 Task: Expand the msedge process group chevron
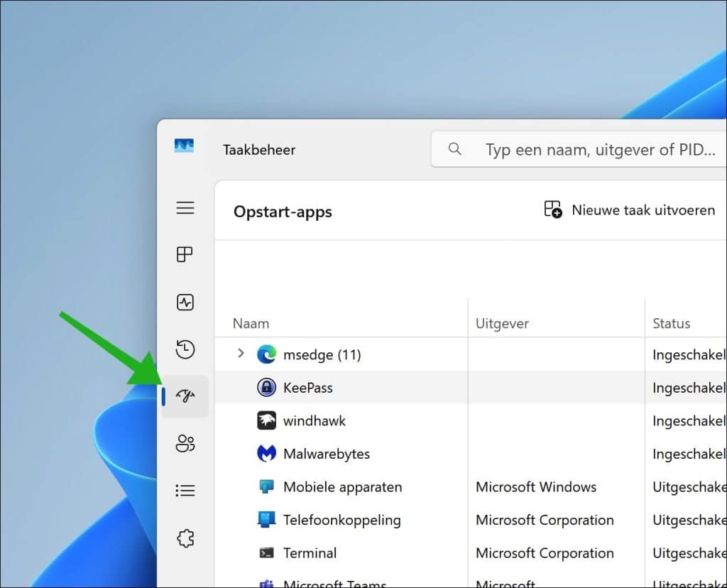click(x=241, y=354)
